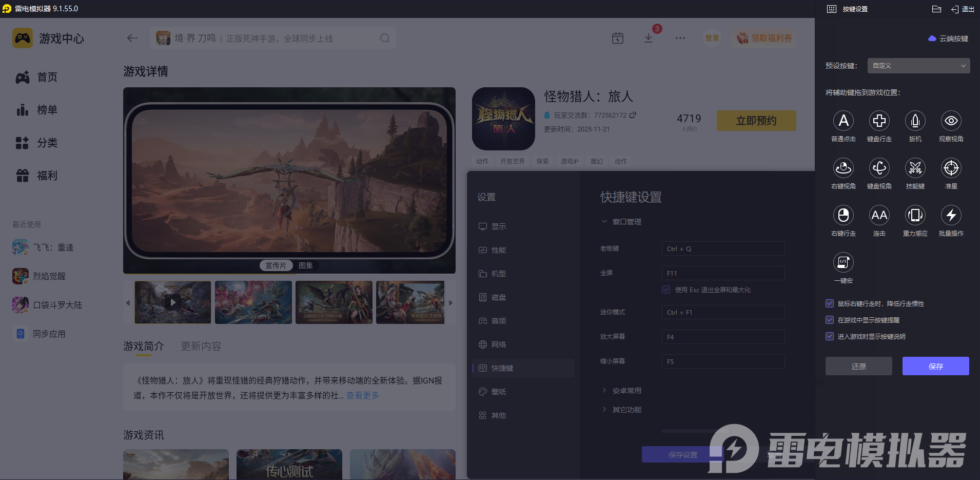Select the 技能键 skill key icon
Screen dimensions: 980x480
(915, 168)
